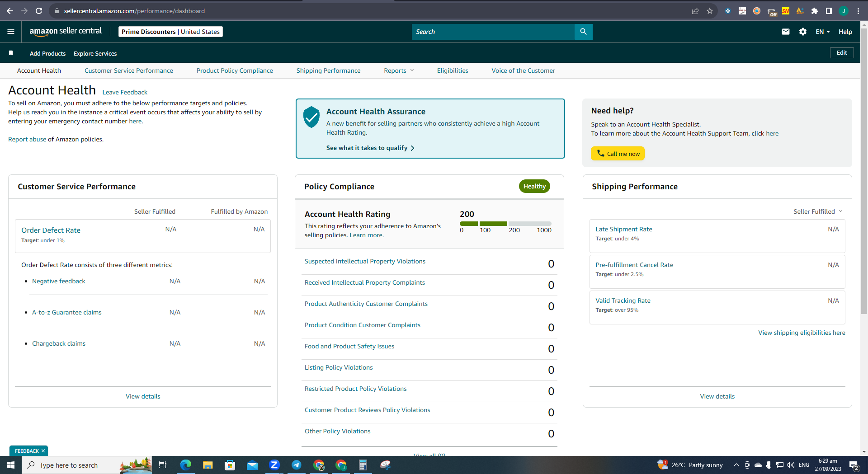Click Explore Services in the toolbar
Viewport: 868px width, 474px height.
click(x=95, y=53)
